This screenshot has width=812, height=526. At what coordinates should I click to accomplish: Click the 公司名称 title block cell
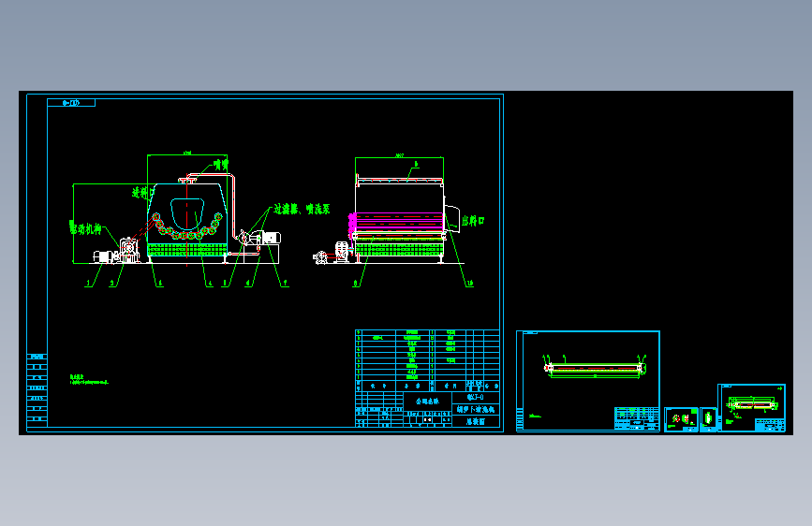[x=427, y=401]
